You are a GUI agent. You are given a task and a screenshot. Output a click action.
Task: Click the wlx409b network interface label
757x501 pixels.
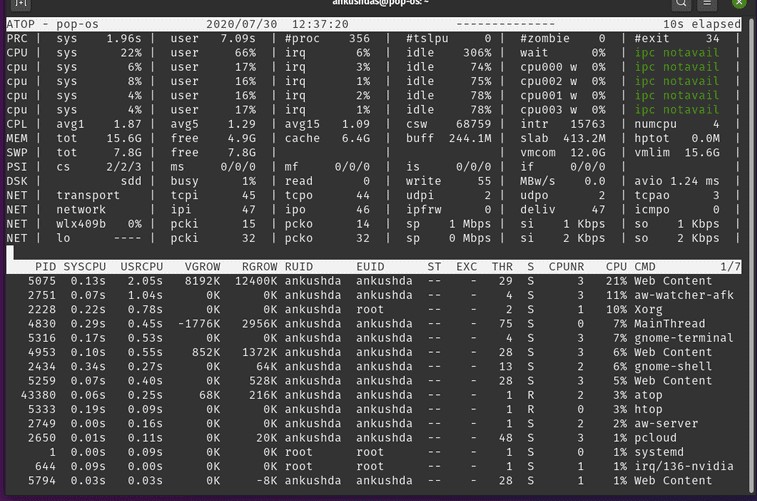tap(81, 224)
